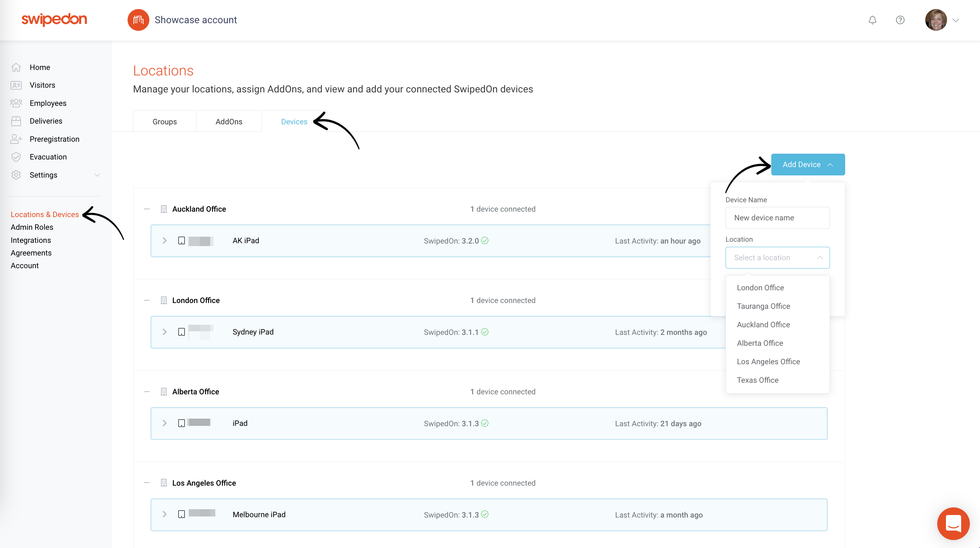Open Locations & Devices settings link
Viewport: 980px width, 548px height.
click(45, 214)
